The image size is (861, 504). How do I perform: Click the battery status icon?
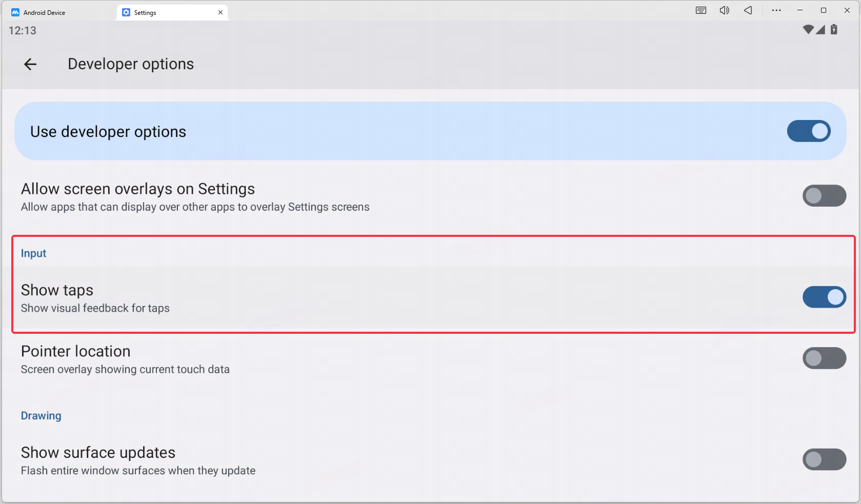pos(834,30)
